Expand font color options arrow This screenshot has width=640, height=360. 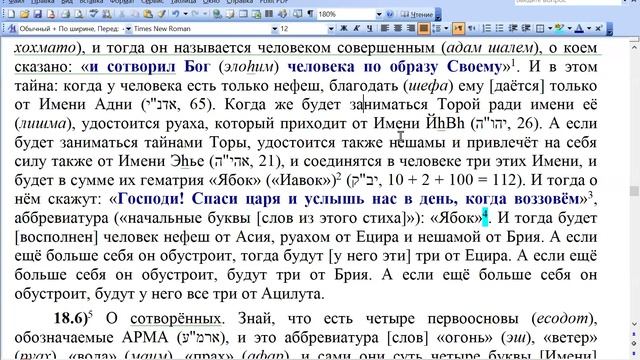click(589, 28)
